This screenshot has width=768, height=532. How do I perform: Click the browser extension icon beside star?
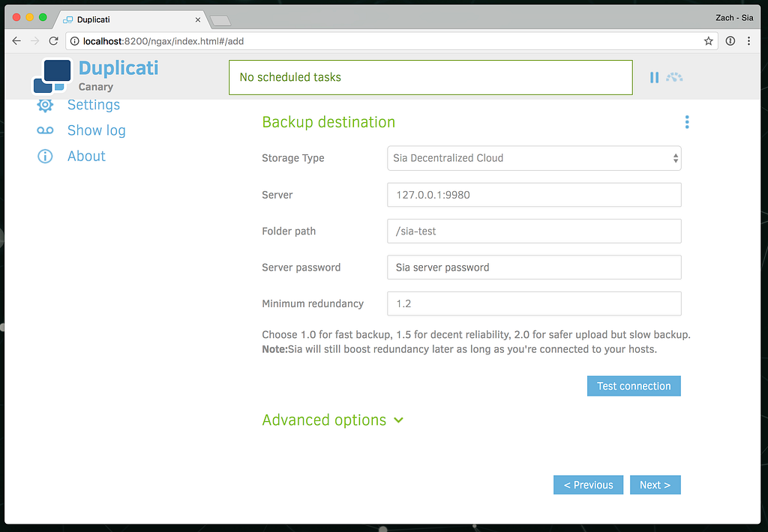click(x=730, y=41)
